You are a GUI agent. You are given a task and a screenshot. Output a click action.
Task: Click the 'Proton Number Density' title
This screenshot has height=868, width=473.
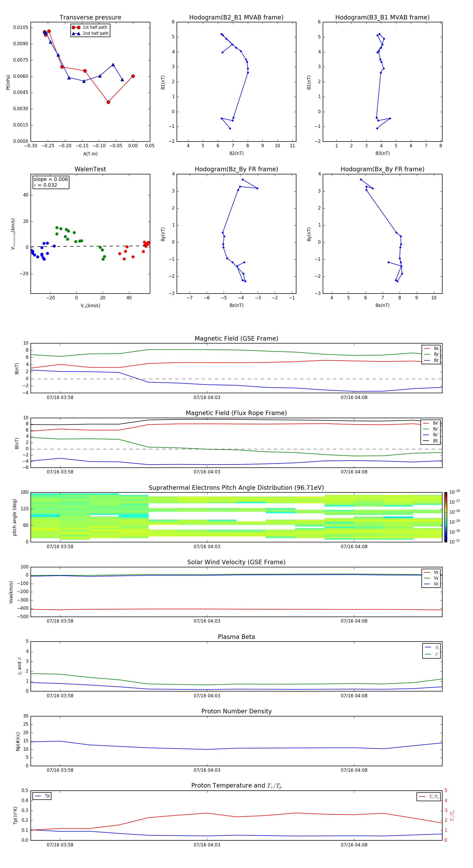[x=236, y=711]
